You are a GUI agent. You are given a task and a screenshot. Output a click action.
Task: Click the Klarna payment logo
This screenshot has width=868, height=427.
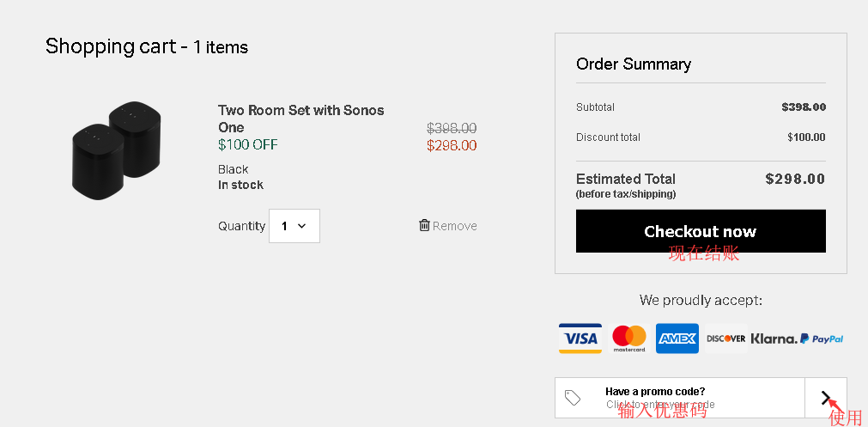click(x=774, y=339)
